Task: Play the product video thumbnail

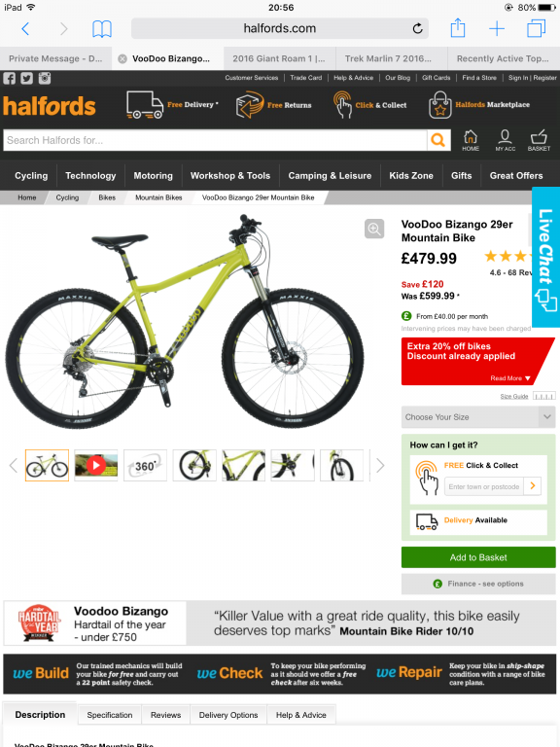Action: point(95,465)
